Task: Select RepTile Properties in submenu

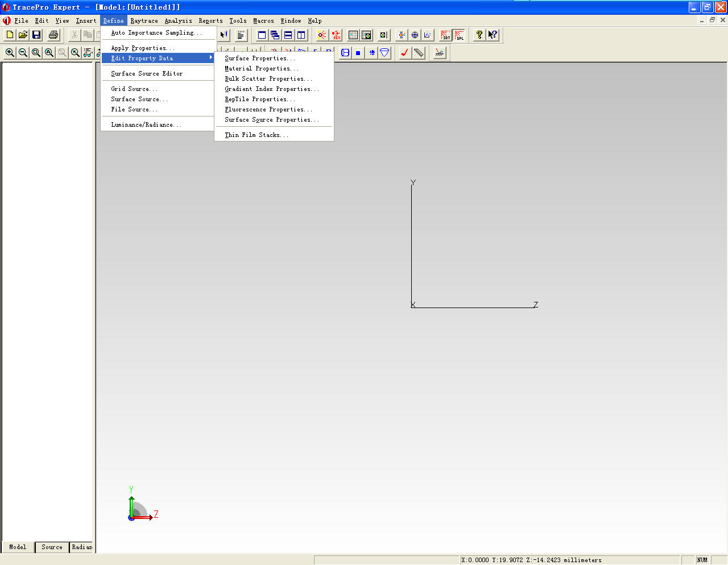Action: 274,99
